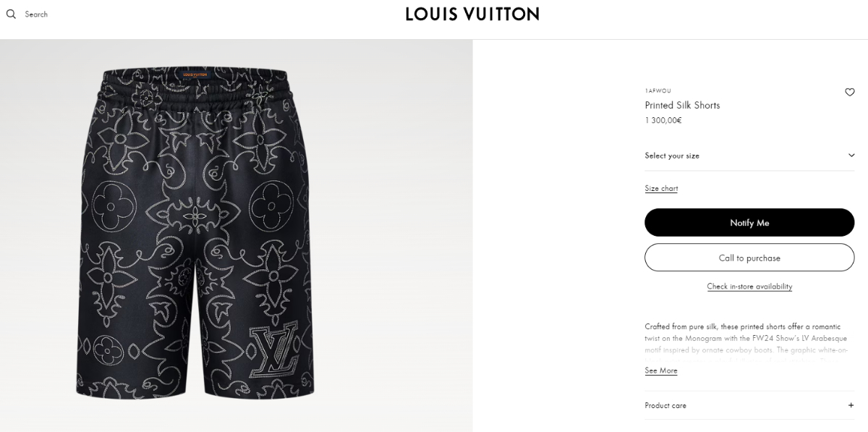Click the Notify Me button

point(749,222)
